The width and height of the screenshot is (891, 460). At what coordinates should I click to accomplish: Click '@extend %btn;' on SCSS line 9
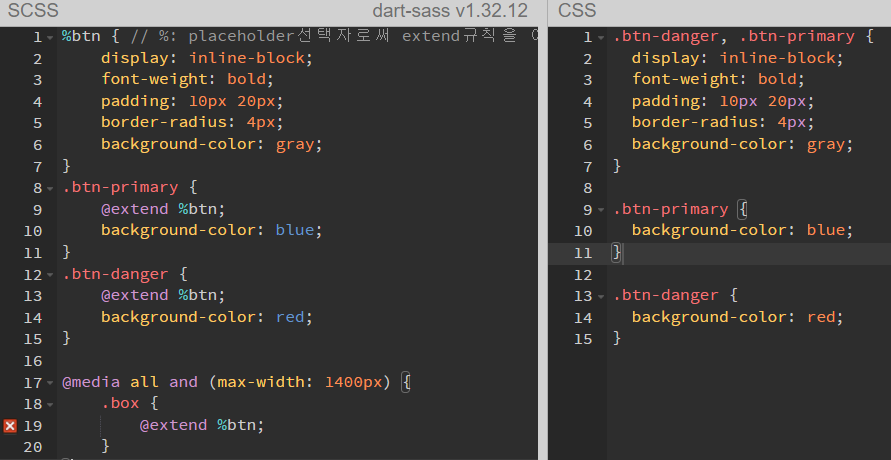tap(163, 209)
